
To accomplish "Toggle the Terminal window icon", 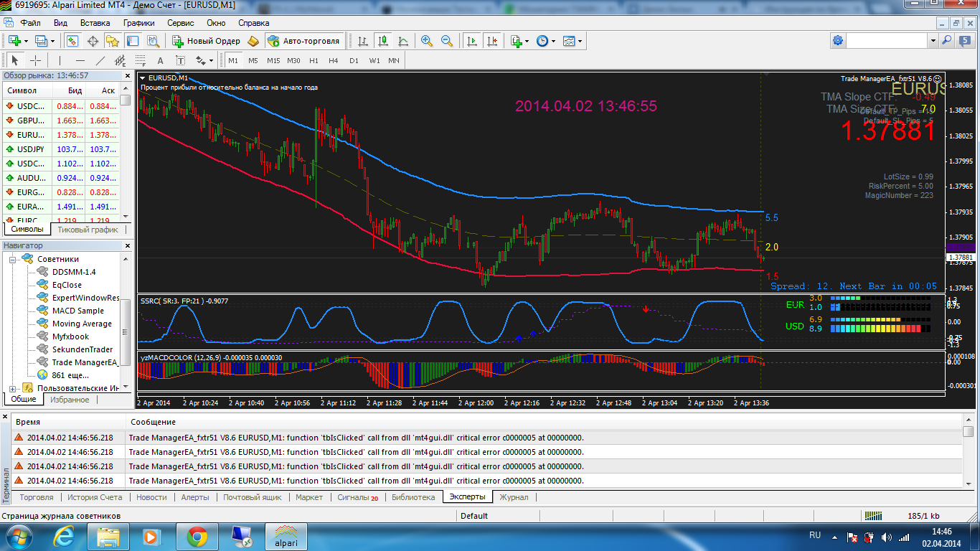I will click(x=133, y=41).
